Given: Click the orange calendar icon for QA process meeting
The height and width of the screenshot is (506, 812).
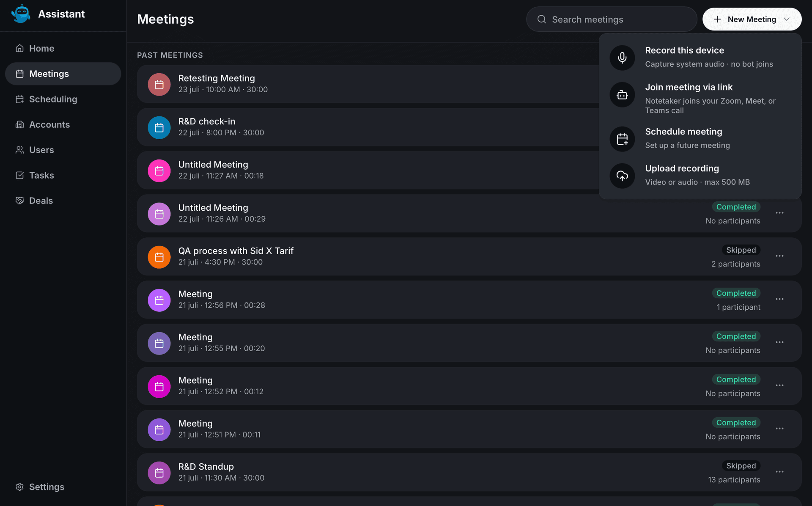Looking at the screenshot, I should pos(159,257).
